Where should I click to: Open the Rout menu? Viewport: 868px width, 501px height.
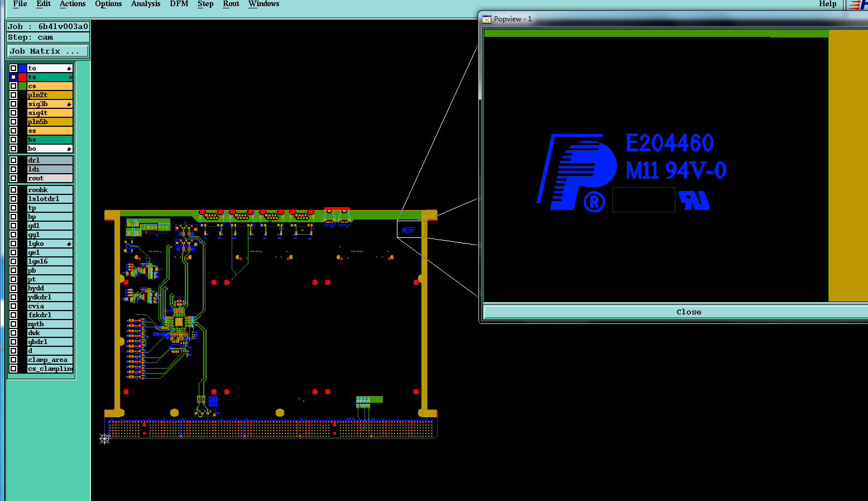pos(231,4)
